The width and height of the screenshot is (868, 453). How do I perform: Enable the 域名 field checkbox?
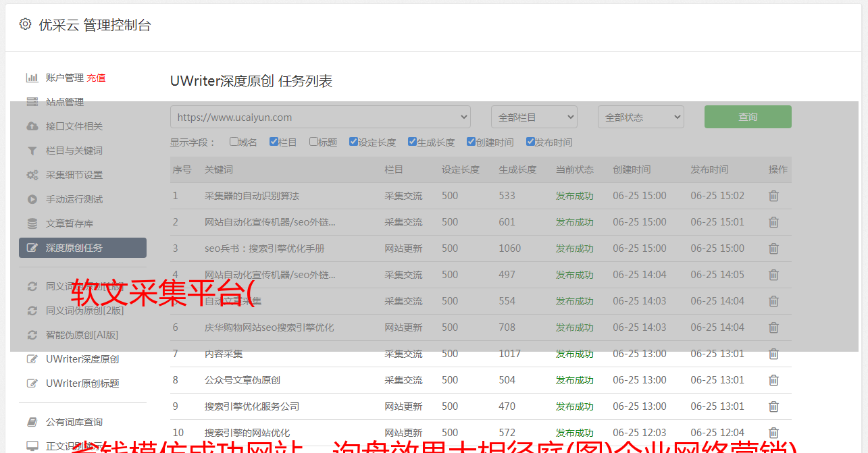(234, 142)
